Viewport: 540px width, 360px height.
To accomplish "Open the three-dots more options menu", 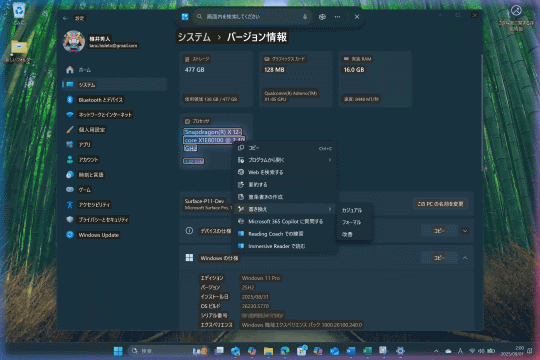I will coord(337,17).
